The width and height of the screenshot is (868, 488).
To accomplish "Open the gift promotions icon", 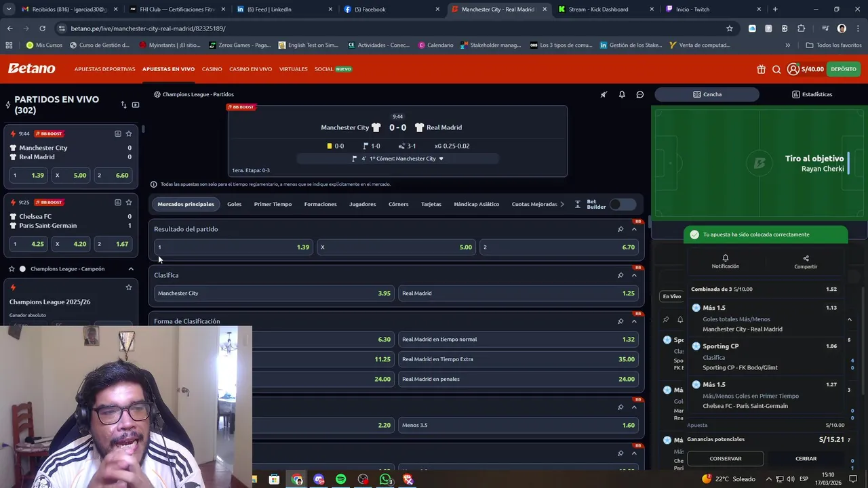I will (761, 69).
